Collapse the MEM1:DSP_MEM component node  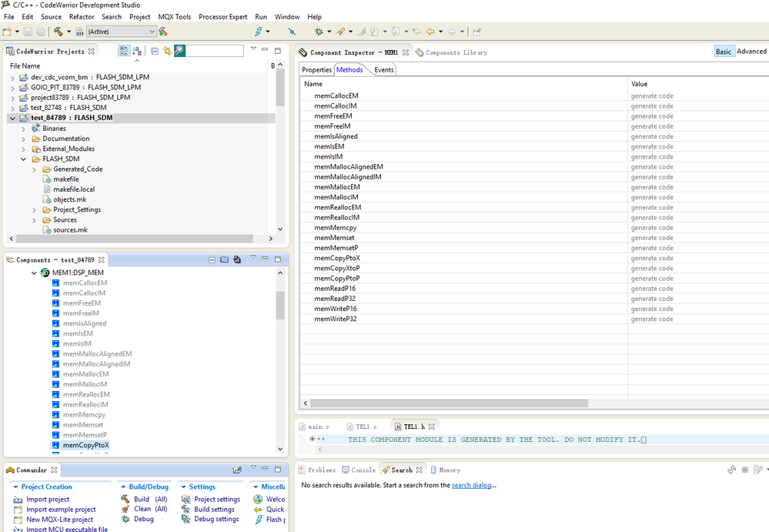pyautogui.click(x=34, y=273)
